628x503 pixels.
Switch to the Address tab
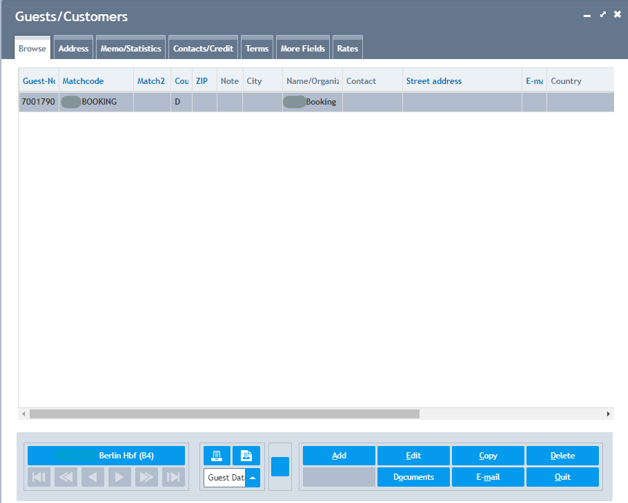click(73, 48)
